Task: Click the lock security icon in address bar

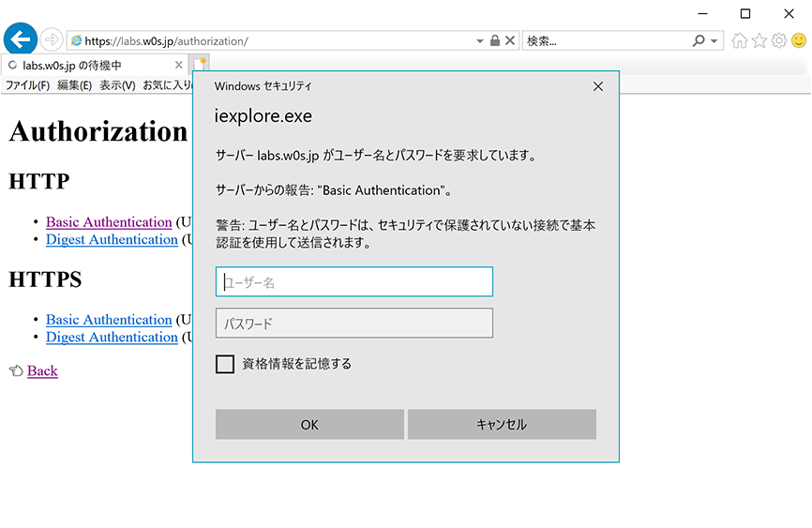Action: 495,41
